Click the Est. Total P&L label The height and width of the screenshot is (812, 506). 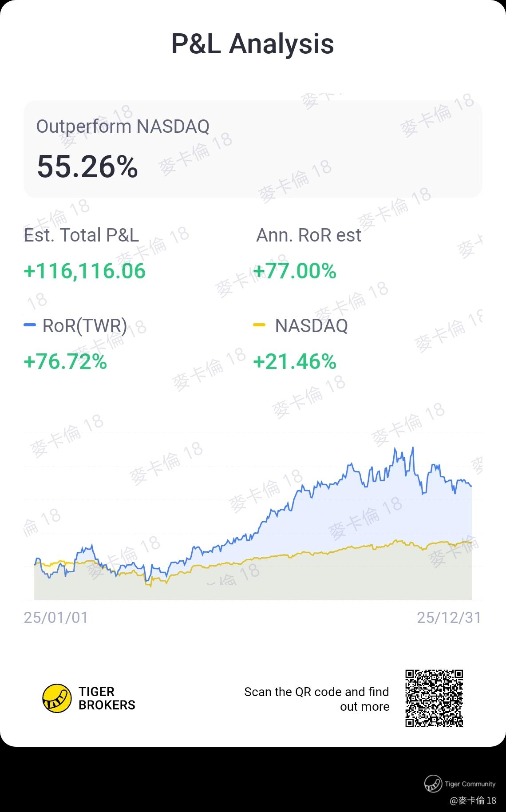(81, 235)
